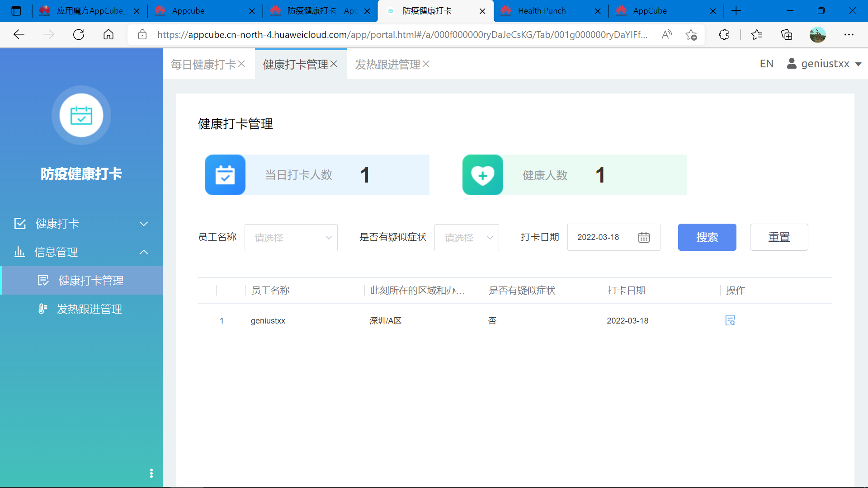
Task: Click the view-detail icon in geniustxx row
Action: click(730, 321)
